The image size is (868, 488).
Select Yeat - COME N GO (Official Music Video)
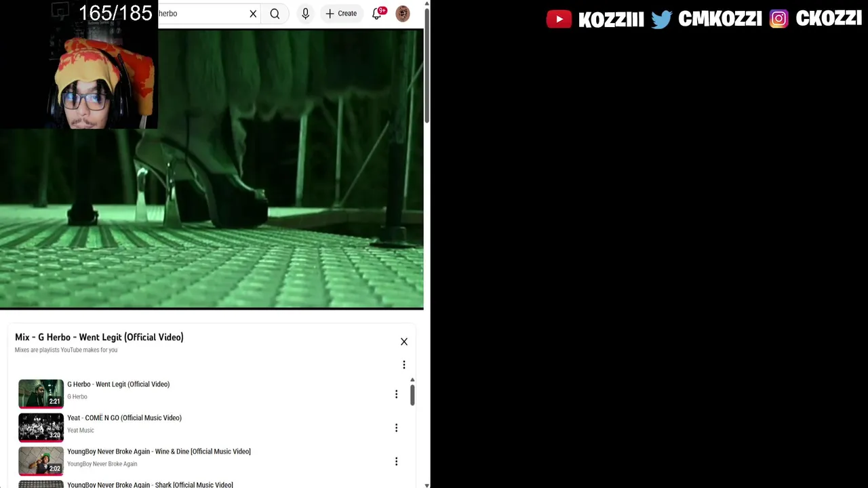tap(124, 418)
